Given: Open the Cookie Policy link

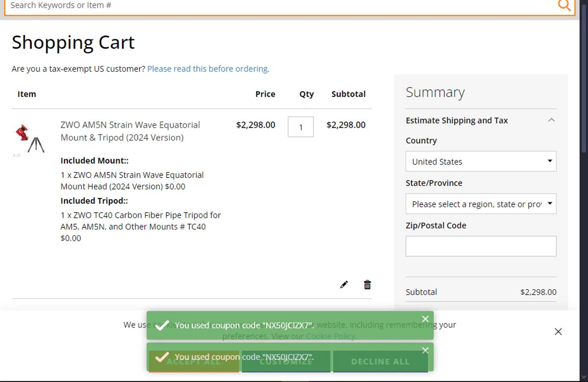Looking at the screenshot, I should pos(330,336).
